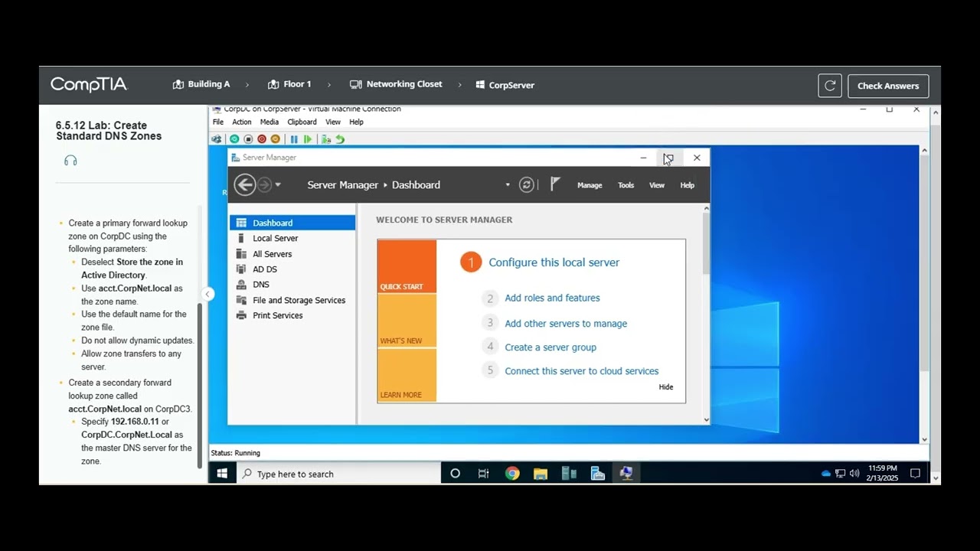
Task: Open the Tools menu in Server Manager
Action: (x=626, y=185)
